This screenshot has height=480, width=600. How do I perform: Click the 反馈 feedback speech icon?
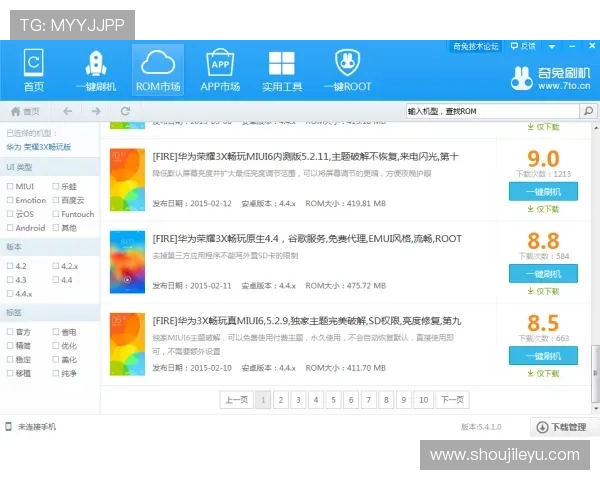point(523,46)
